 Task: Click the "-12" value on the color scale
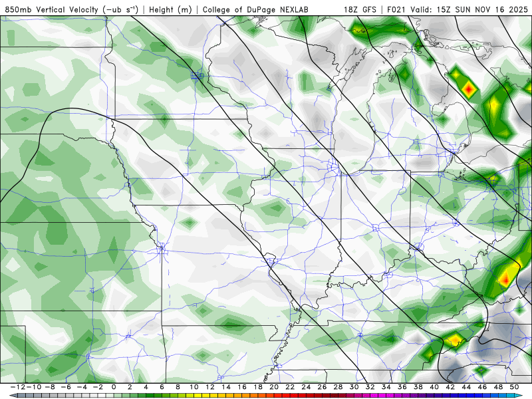click(18, 387)
